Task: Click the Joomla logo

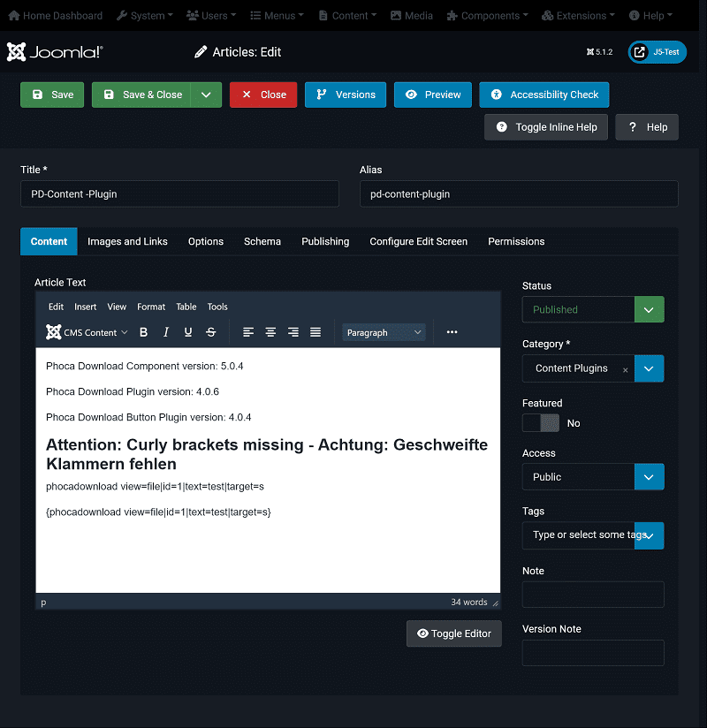Action: pyautogui.click(x=55, y=52)
